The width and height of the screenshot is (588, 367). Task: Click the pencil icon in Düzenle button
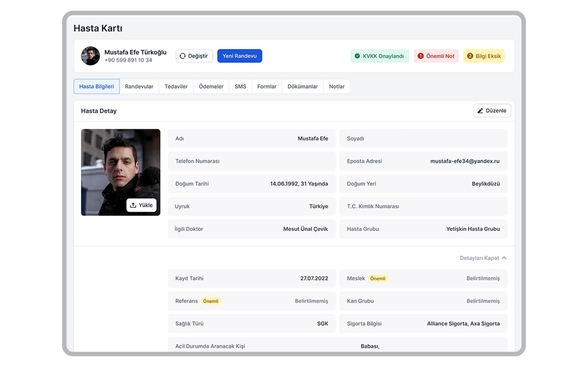[480, 111]
